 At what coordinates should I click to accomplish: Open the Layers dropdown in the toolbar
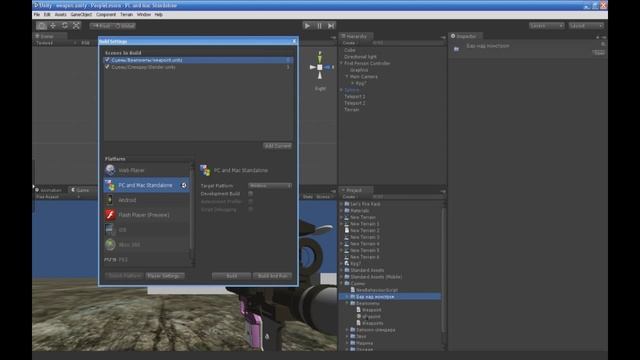coord(547,26)
